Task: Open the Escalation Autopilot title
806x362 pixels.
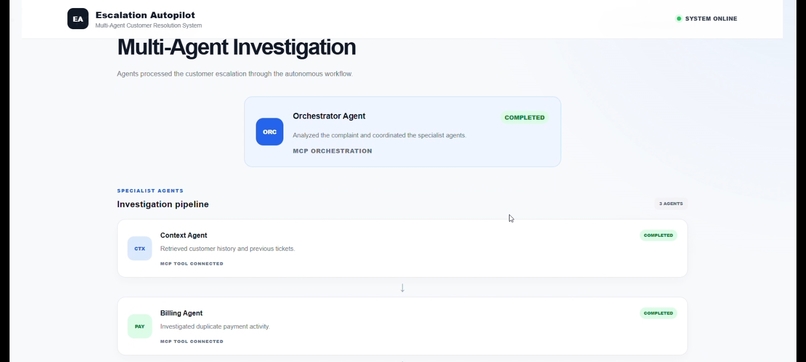Action: (145, 15)
